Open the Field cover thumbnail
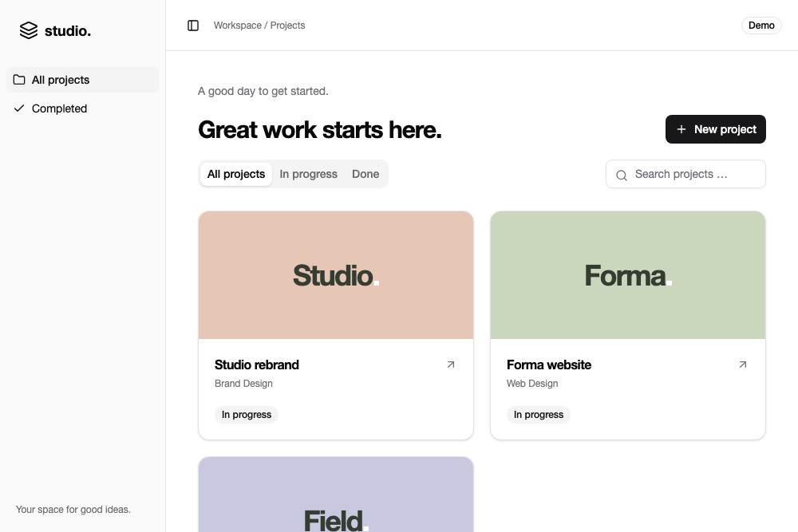Screen dimensions: 798x532 click(x=336, y=495)
